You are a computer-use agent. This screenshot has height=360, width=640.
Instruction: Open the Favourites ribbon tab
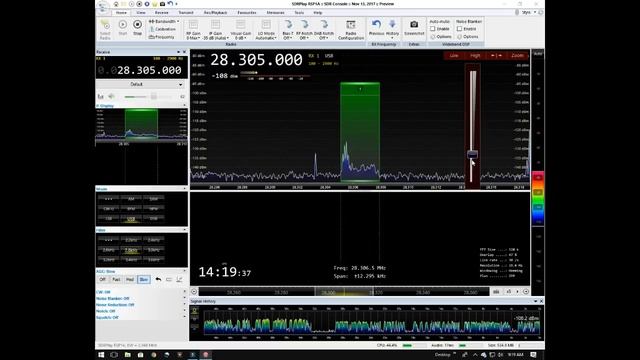click(247, 13)
